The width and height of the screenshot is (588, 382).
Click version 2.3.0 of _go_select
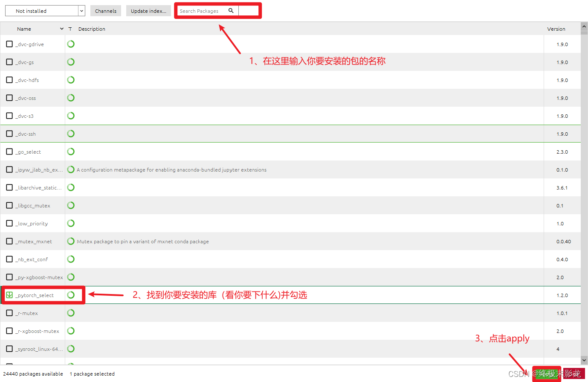click(562, 152)
